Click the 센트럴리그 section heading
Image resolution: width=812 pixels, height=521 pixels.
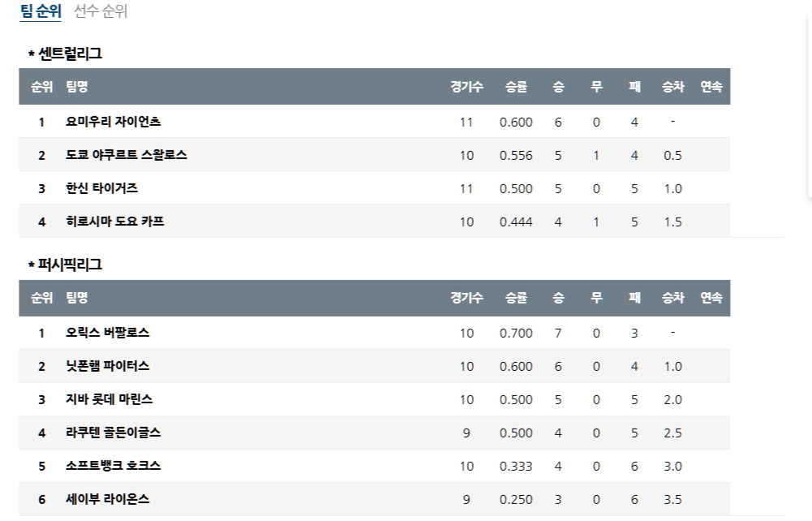tap(69, 54)
